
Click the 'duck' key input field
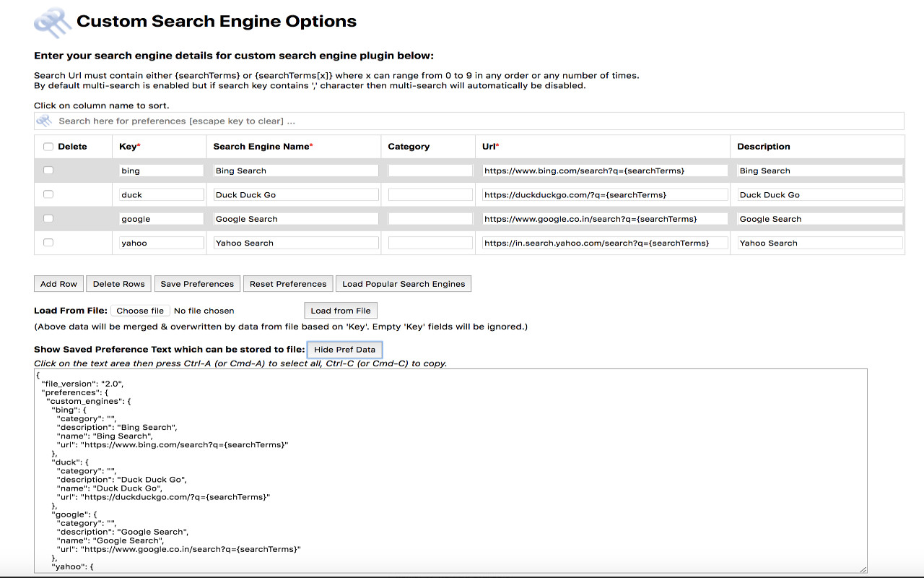pos(162,194)
